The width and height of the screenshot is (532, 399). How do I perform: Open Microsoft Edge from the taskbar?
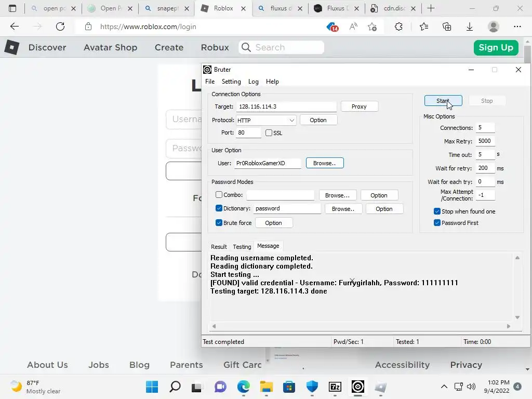[243, 387]
